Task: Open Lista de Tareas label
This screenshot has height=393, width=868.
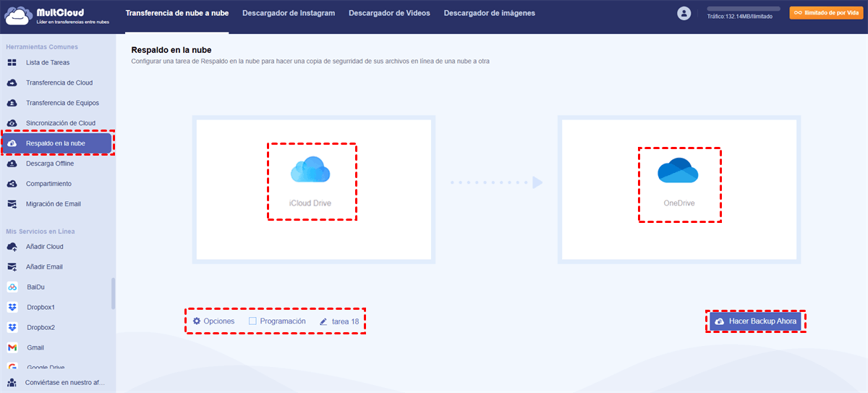Action: coord(48,62)
